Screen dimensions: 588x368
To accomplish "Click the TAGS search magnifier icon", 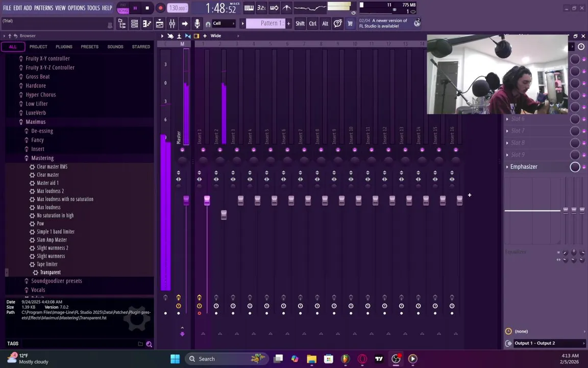I will coord(149,344).
